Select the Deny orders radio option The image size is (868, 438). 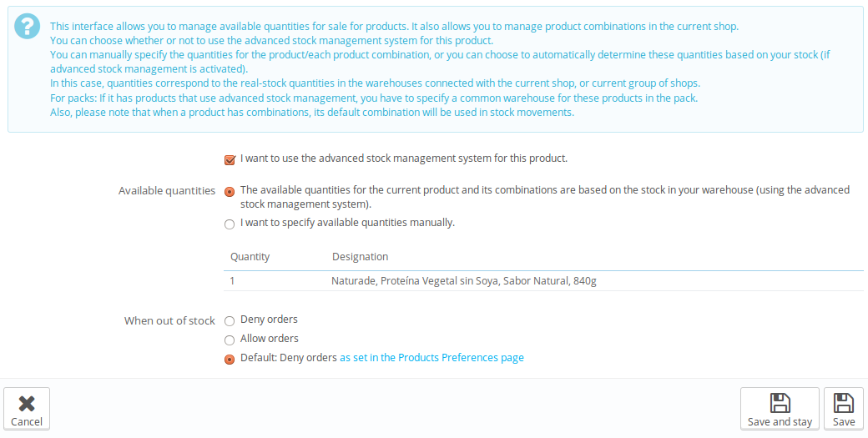pos(230,320)
